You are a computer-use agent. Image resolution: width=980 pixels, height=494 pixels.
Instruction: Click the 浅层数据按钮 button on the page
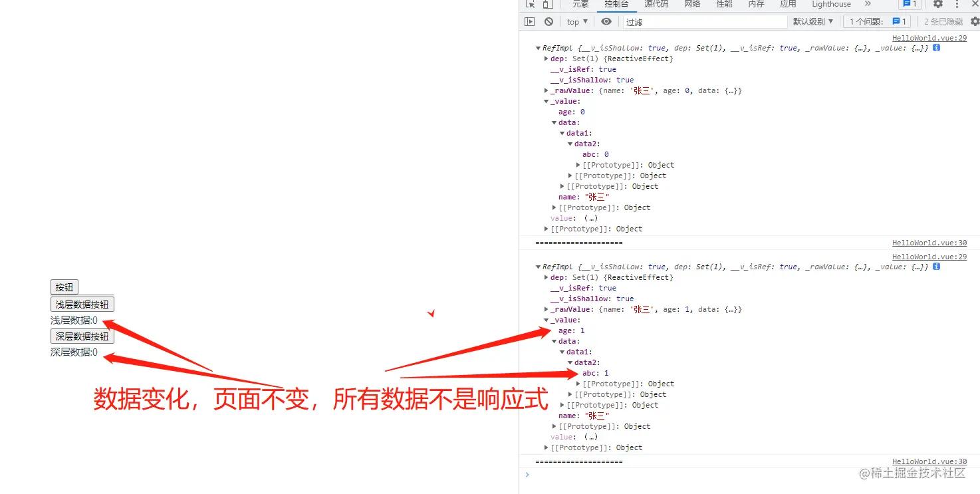coord(82,304)
